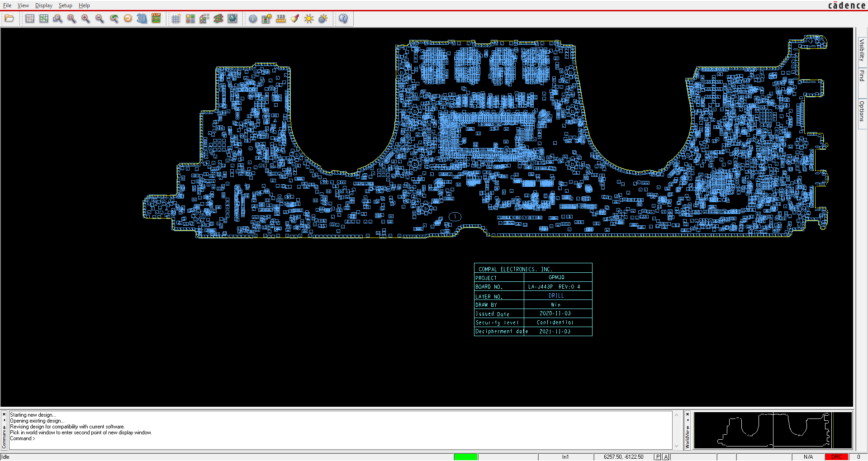Viewport: 868px width, 461px height.
Task: Open the 3D viewer
Action: (x=142, y=19)
